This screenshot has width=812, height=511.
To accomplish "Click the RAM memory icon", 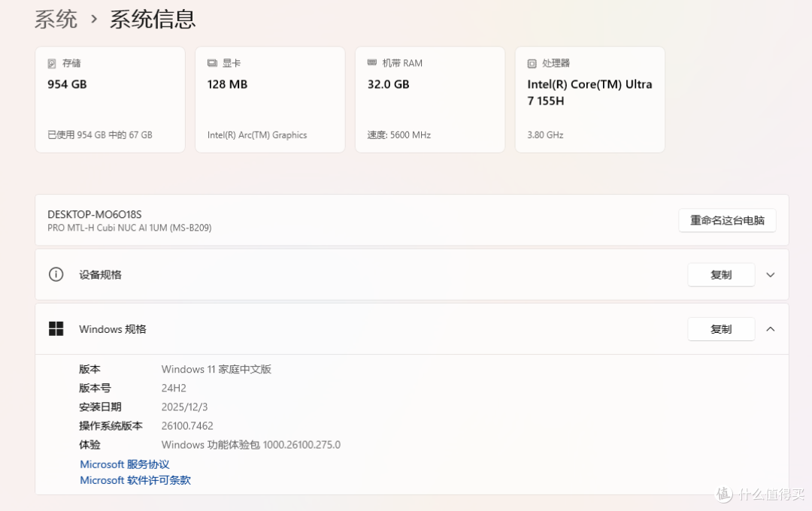I will pos(372,62).
